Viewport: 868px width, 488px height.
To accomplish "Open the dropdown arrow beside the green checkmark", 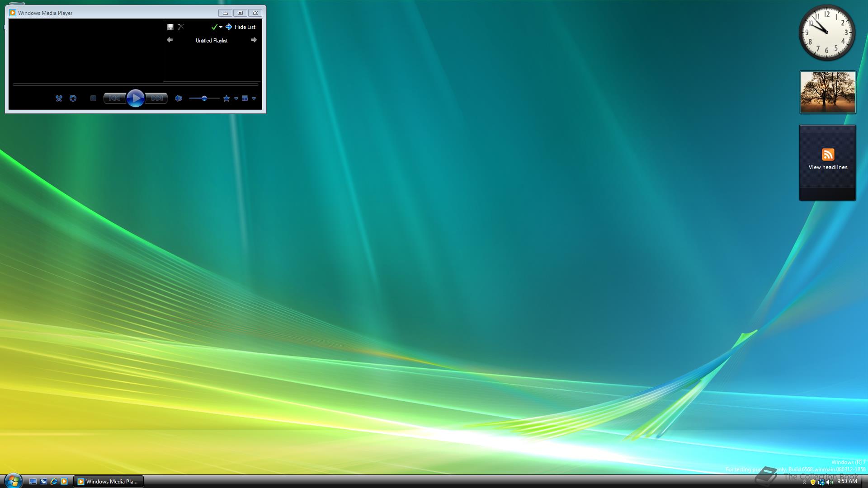I will [x=221, y=27].
